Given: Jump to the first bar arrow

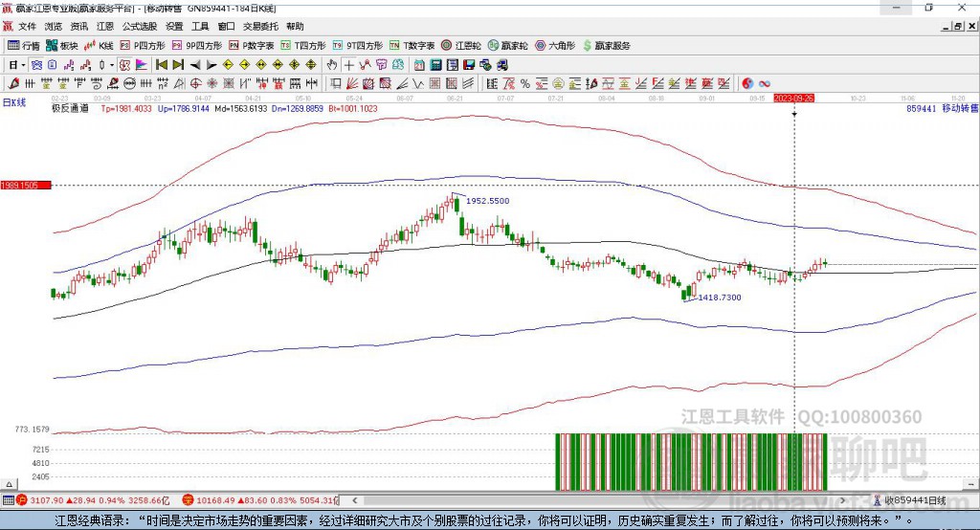Looking at the screenshot, I should coord(162,64).
